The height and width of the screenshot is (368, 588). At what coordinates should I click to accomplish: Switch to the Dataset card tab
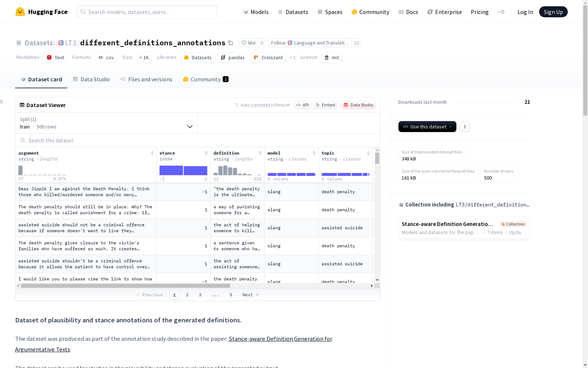41,79
